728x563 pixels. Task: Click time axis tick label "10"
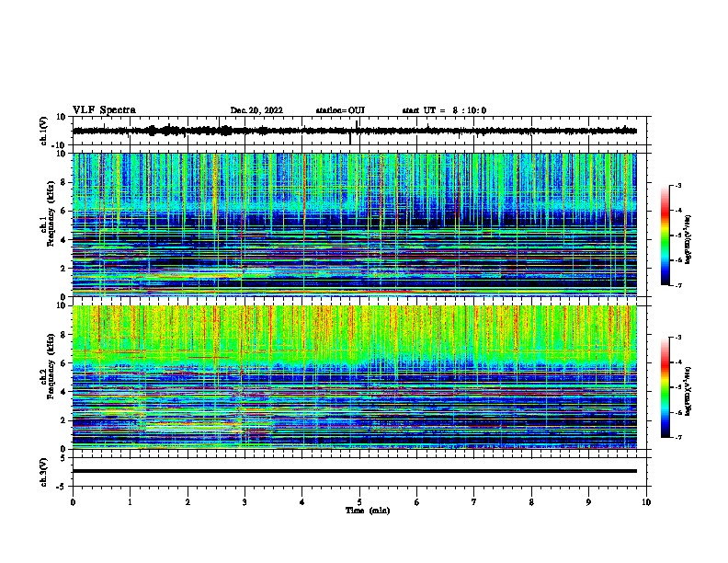click(x=646, y=502)
